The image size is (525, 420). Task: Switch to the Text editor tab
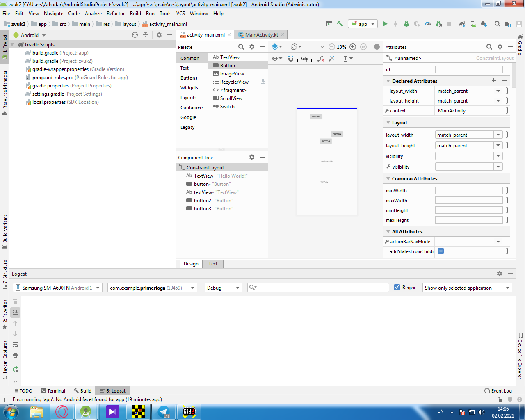tap(213, 264)
